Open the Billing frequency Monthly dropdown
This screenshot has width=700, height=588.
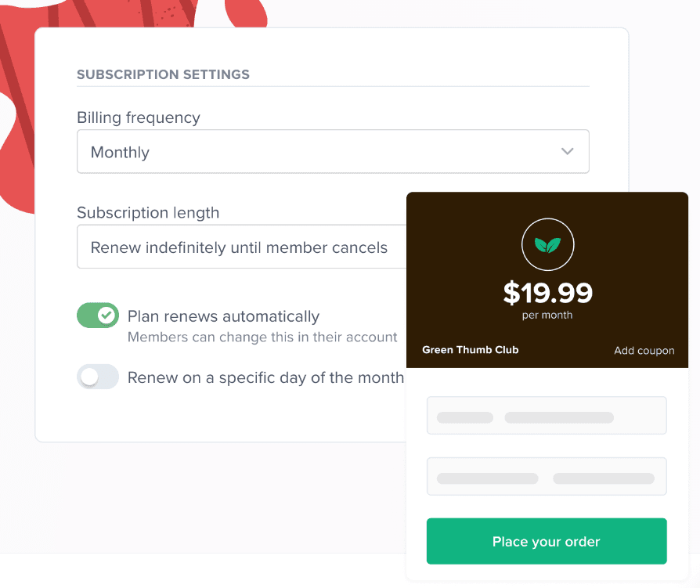pos(333,151)
